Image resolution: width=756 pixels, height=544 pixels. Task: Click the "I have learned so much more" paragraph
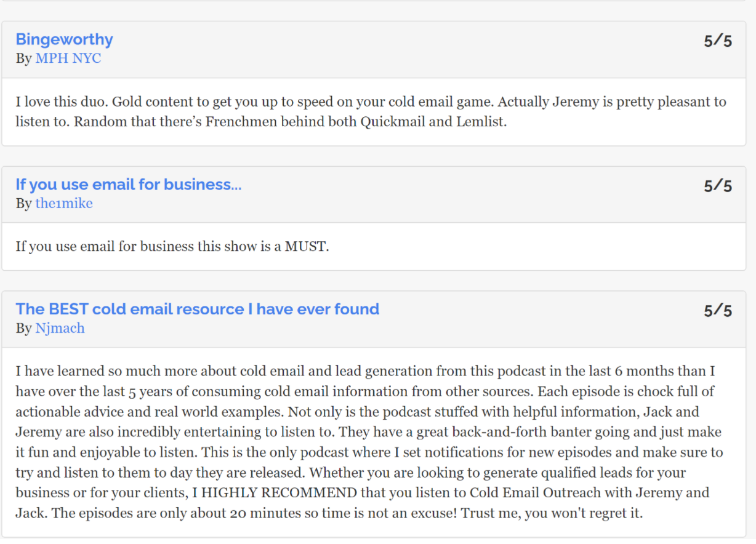click(x=369, y=442)
